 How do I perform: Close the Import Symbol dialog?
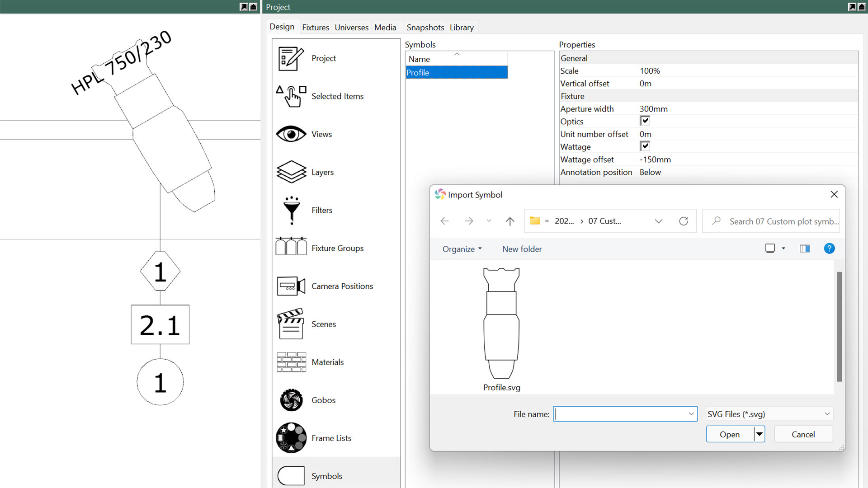tap(834, 194)
